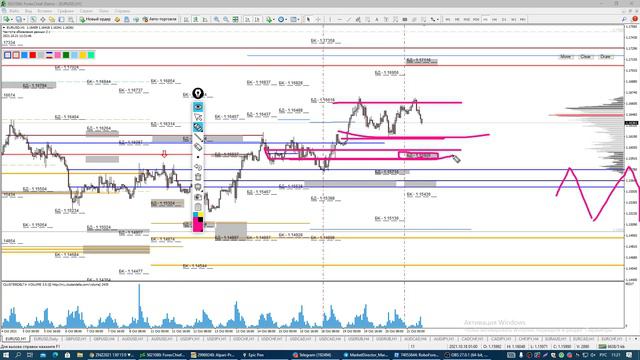
Task: Select the Epic Pen eraser tool
Action: [x=198, y=147]
